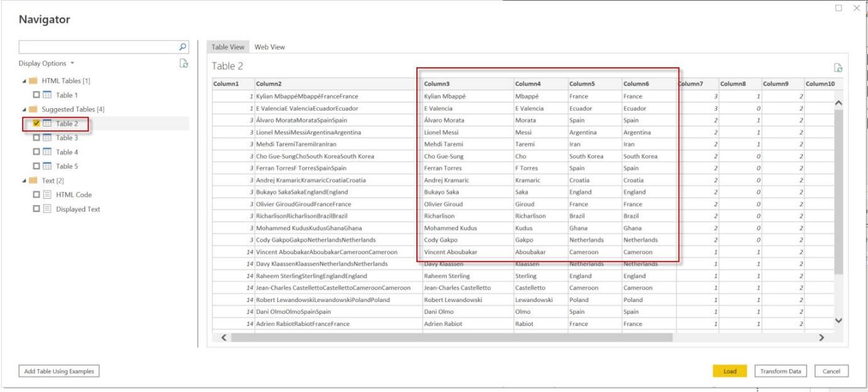
Task: Click the Table 3 table icon
Action: click(47, 138)
